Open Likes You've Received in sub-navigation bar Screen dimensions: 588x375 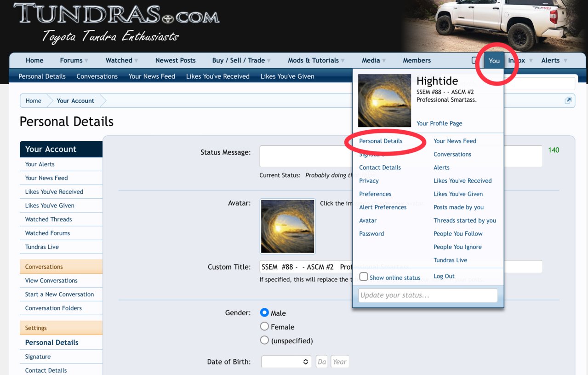click(217, 76)
